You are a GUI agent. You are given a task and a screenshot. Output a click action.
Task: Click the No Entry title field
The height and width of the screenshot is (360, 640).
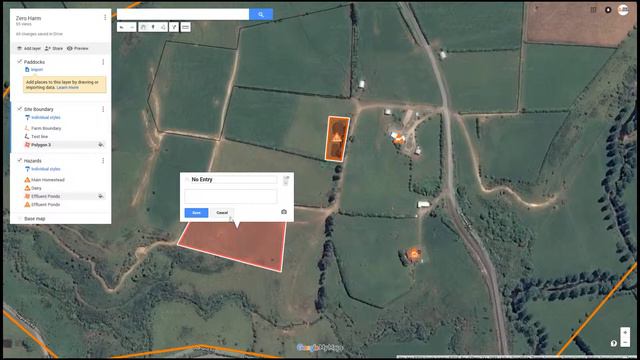coord(234,180)
